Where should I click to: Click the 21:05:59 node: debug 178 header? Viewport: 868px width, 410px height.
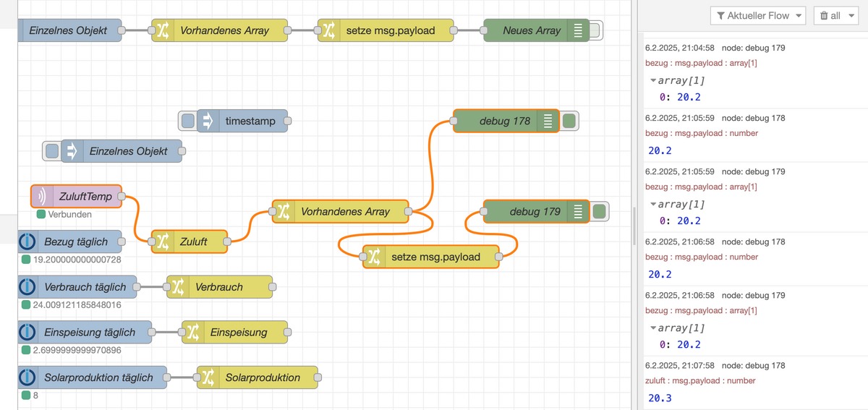715,118
